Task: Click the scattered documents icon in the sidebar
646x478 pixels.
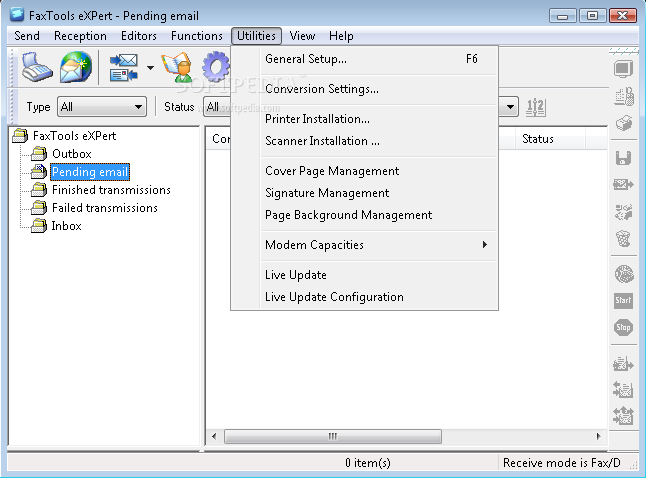Action: [623, 212]
